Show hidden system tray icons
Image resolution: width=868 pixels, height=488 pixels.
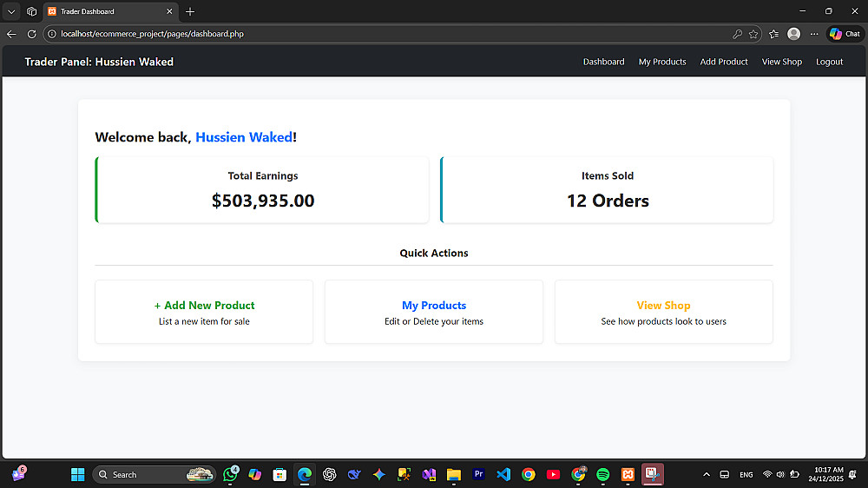pyautogui.click(x=707, y=475)
